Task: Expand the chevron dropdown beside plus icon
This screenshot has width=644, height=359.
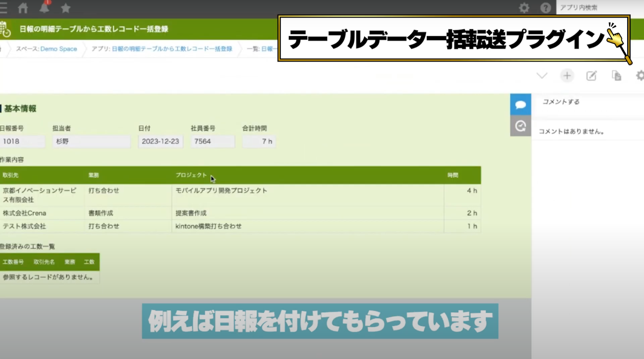Action: tap(542, 76)
